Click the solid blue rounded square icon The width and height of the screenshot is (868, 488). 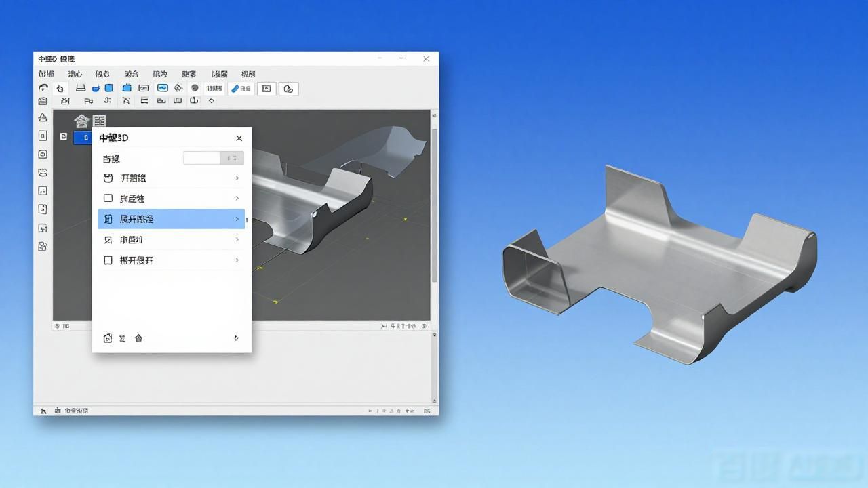[x=108, y=88]
